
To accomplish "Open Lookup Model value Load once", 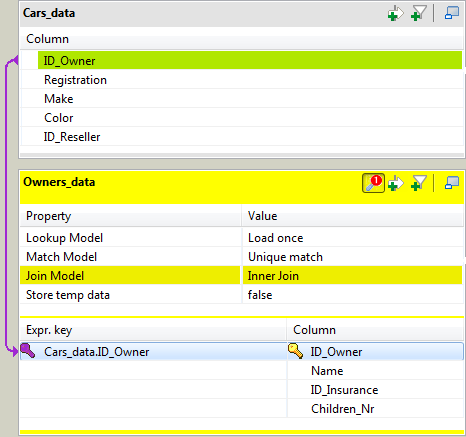I will point(353,238).
